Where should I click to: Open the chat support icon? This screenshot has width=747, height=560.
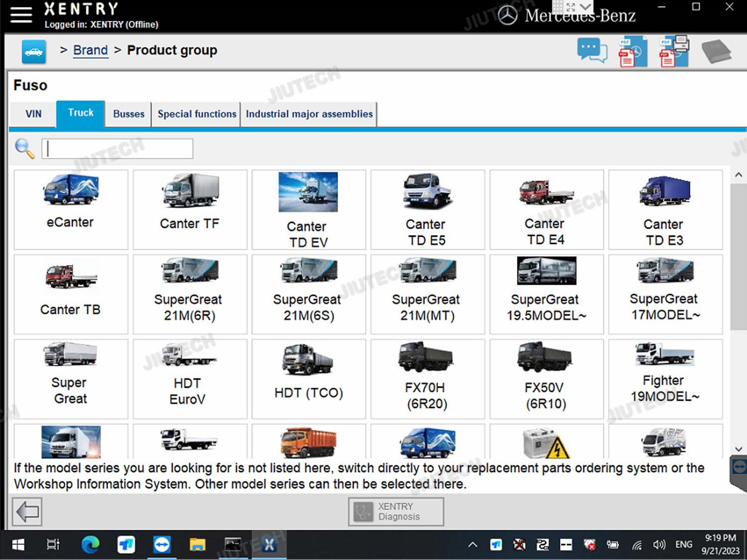point(592,51)
